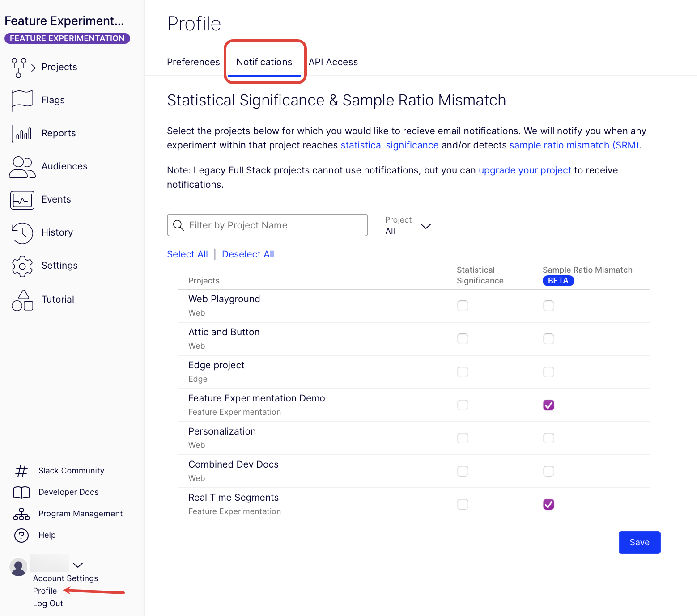The width and height of the screenshot is (697, 616).
Task: Open Projects via its branch icon
Action: coord(22,68)
